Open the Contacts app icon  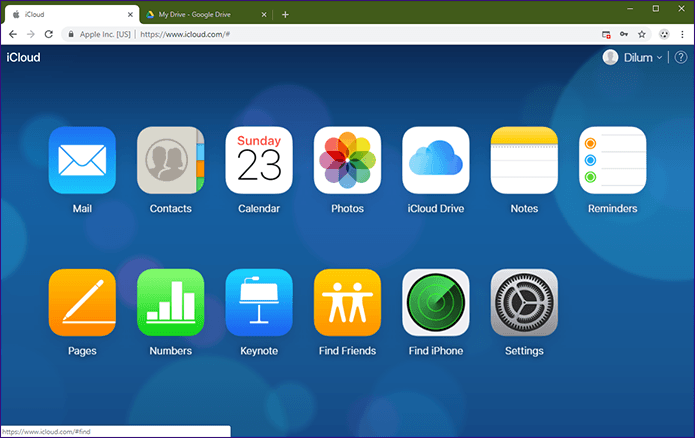click(171, 160)
